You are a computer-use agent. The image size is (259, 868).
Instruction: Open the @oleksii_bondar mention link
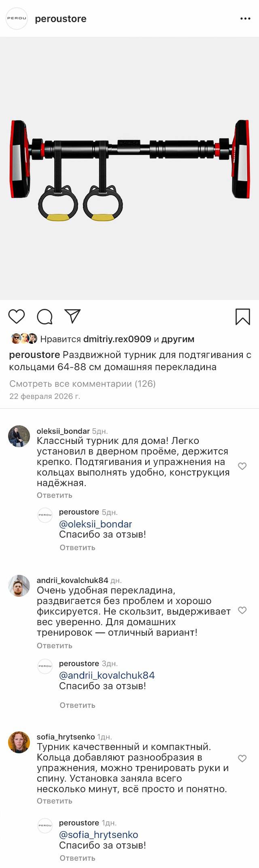coord(96,524)
